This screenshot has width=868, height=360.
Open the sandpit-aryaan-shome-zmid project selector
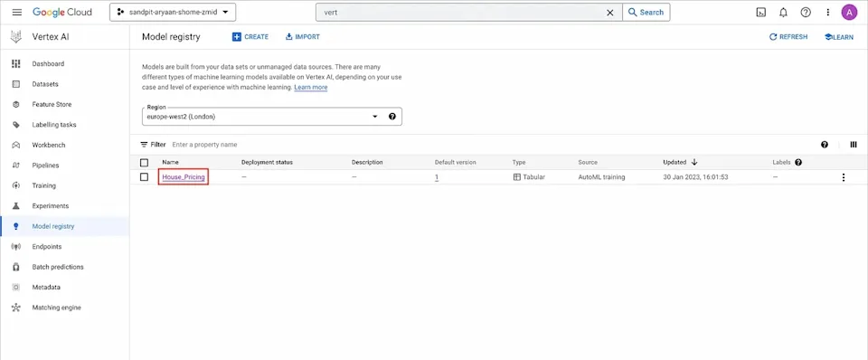pos(173,12)
